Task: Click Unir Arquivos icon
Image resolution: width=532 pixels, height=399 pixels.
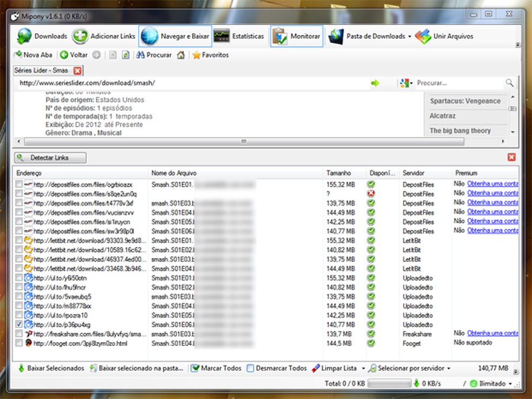Action: coord(423,36)
